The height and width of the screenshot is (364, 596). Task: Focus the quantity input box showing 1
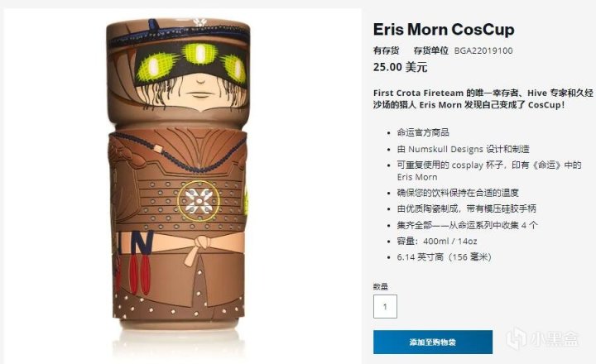coord(385,306)
